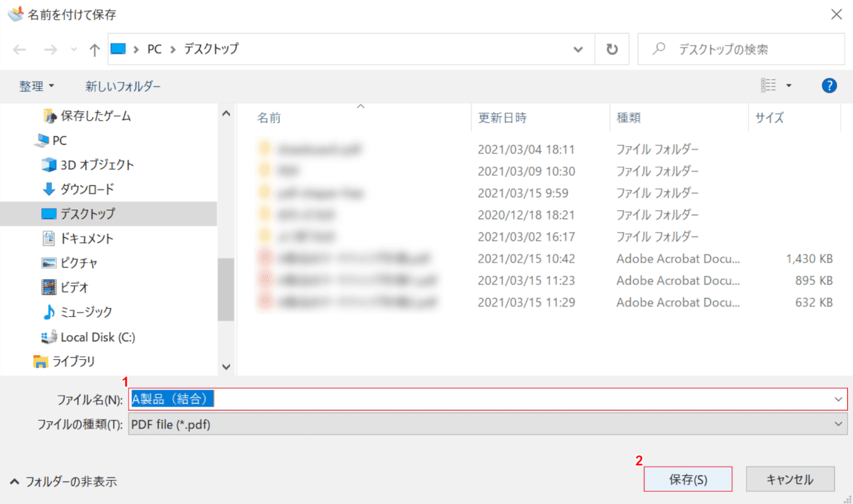Image resolution: width=853 pixels, height=504 pixels.
Task: Select PC in the navigation tree
Action: pos(50,140)
